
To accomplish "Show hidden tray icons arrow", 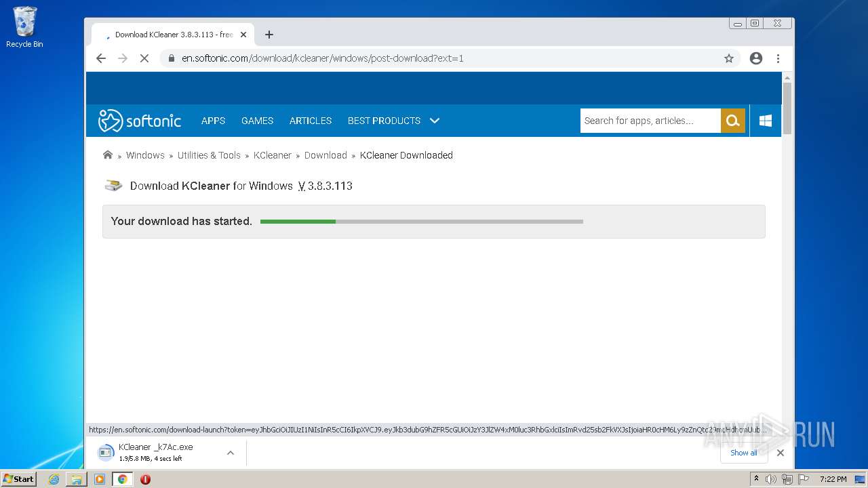I will (x=756, y=479).
